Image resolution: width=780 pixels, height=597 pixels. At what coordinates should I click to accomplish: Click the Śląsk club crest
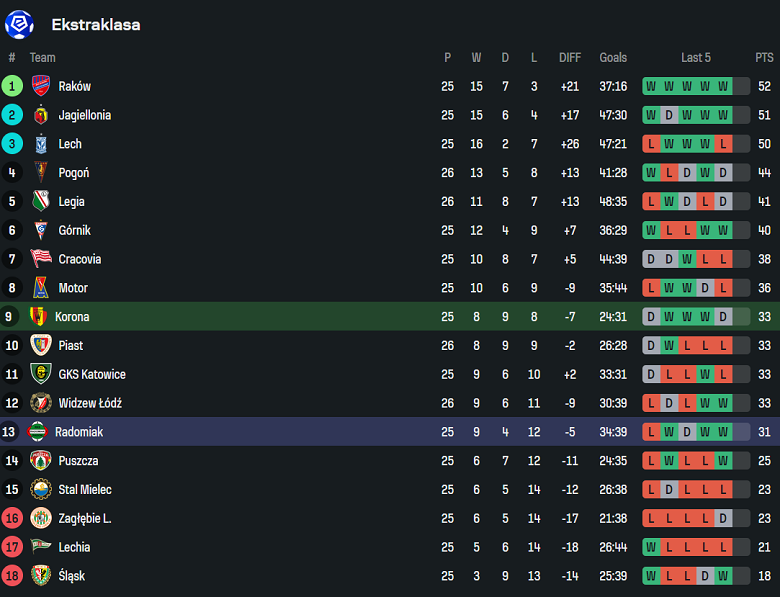pyautogui.click(x=41, y=576)
